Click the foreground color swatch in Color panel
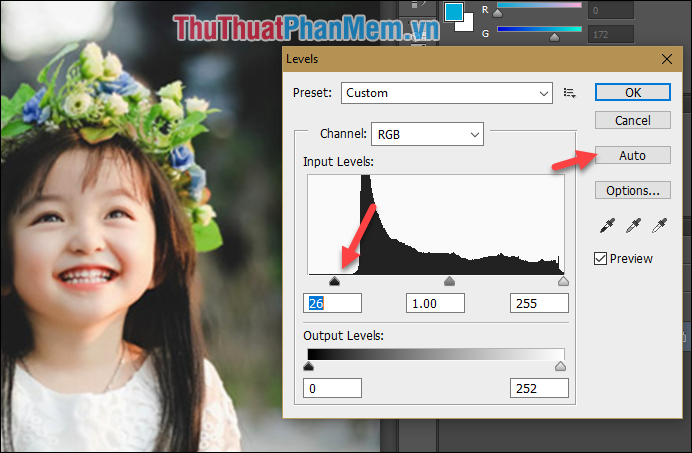 (453, 11)
